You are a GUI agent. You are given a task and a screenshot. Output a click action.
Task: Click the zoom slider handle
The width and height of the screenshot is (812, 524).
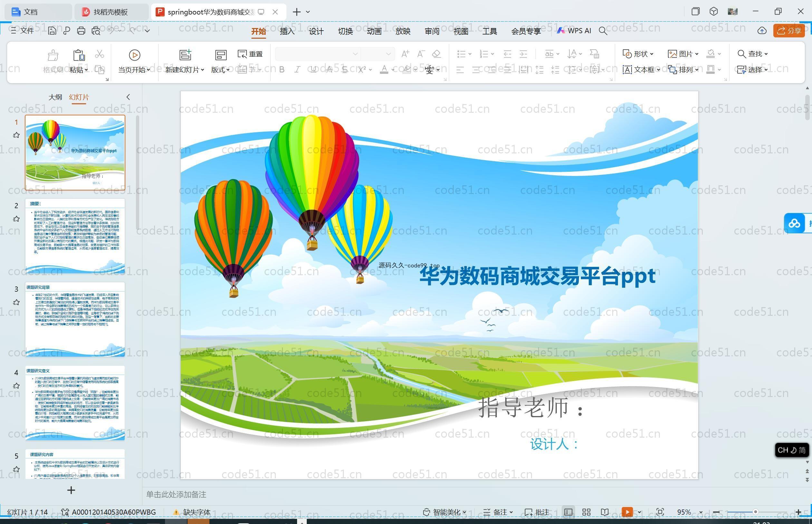coord(755,512)
